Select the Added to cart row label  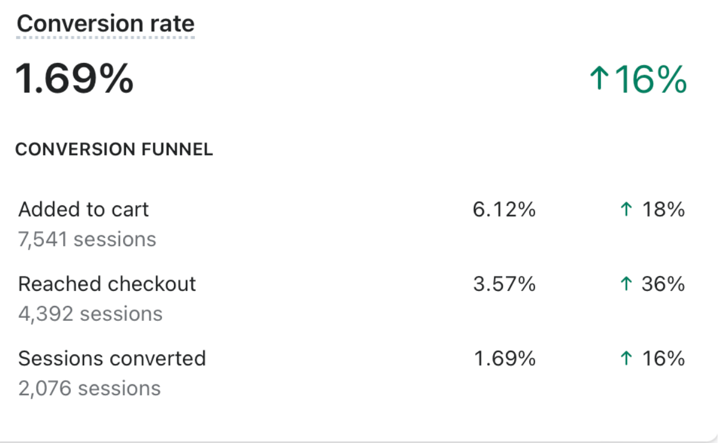click(84, 209)
